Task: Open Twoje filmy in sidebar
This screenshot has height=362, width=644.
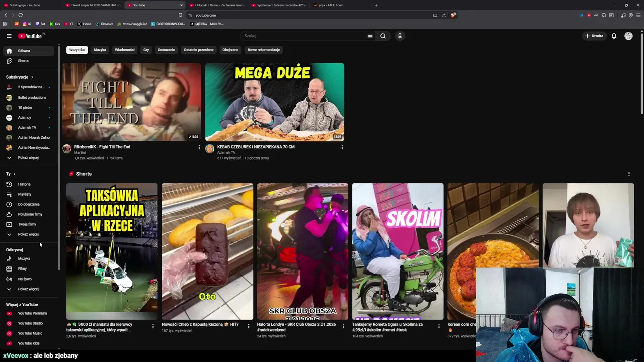Action: [x=28, y=224]
